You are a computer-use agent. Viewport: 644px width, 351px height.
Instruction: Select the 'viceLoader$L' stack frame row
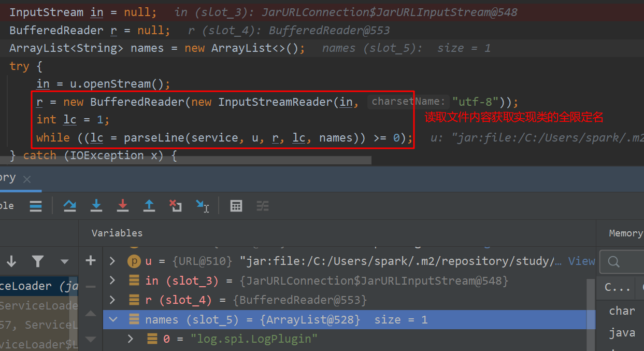coord(39,344)
